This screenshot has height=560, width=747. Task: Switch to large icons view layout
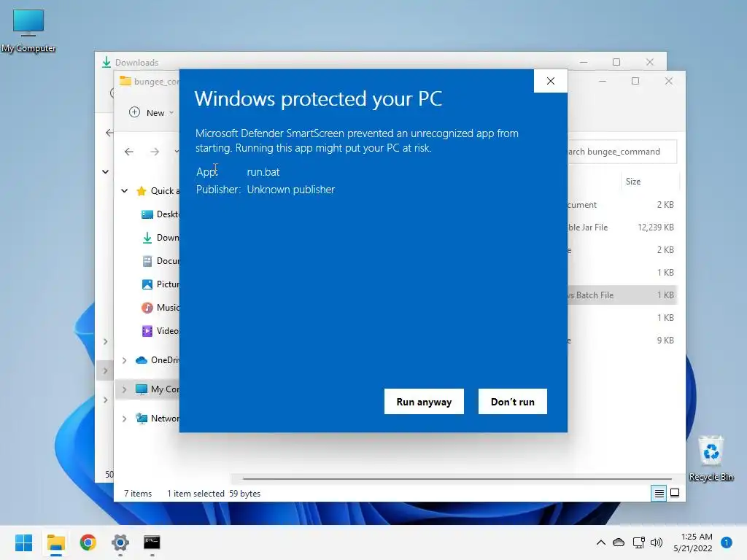[675, 494]
